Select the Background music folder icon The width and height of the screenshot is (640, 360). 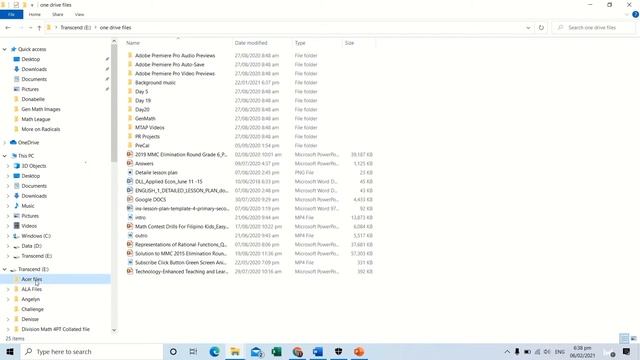130,82
